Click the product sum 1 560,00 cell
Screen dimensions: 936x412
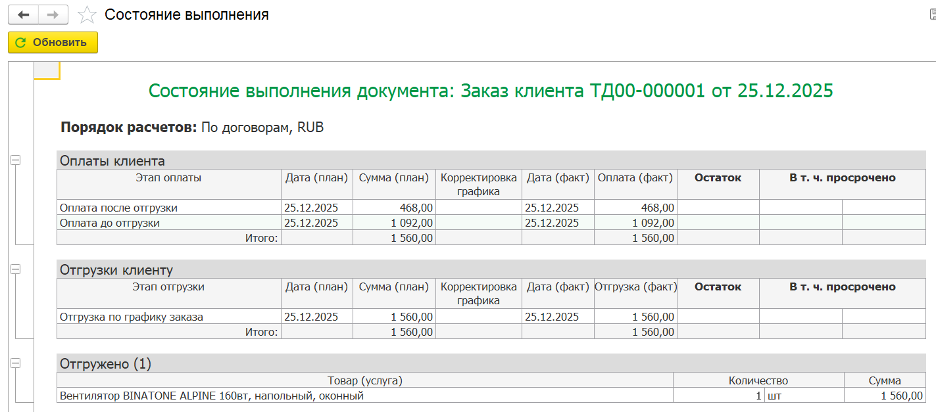(884, 396)
